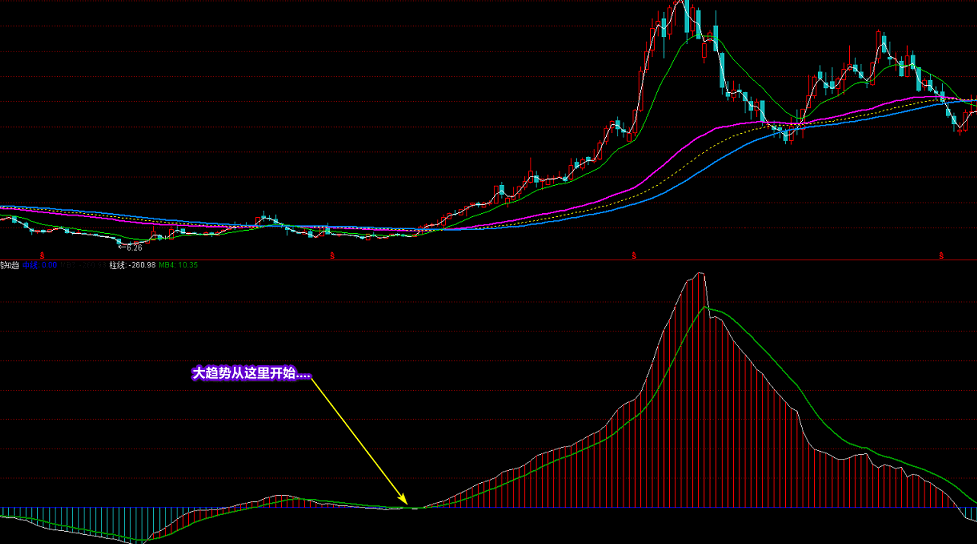Click the rightmost red $ marker on the time axis
Image resolution: width=977 pixels, height=544 pixels.
[x=941, y=255]
